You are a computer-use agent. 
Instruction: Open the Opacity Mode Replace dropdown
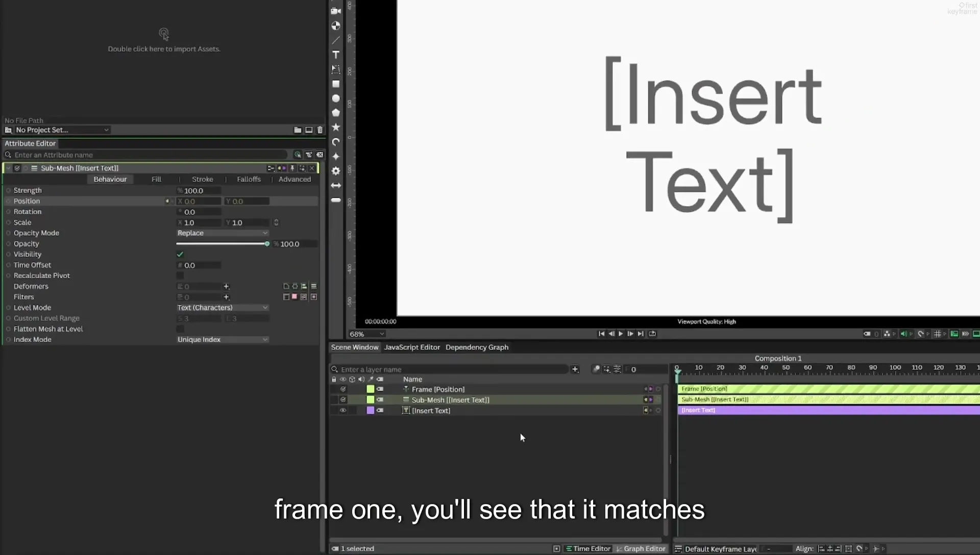[x=223, y=233]
